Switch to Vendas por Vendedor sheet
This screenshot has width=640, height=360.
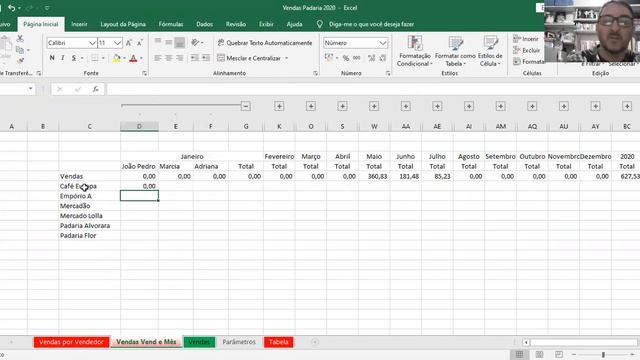click(x=71, y=342)
